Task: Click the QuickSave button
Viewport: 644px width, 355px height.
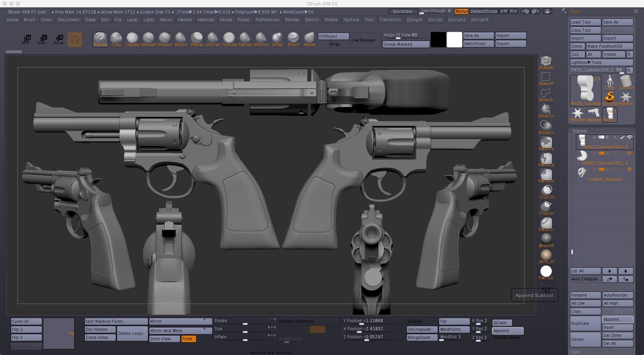Action: pos(403,11)
